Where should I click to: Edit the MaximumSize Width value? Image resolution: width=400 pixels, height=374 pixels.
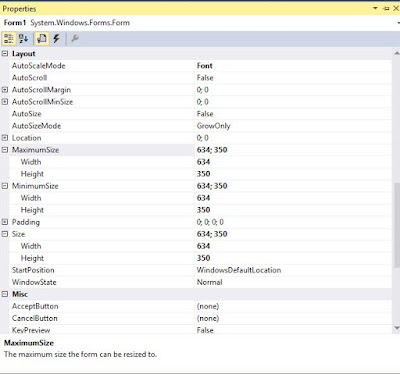click(293, 162)
